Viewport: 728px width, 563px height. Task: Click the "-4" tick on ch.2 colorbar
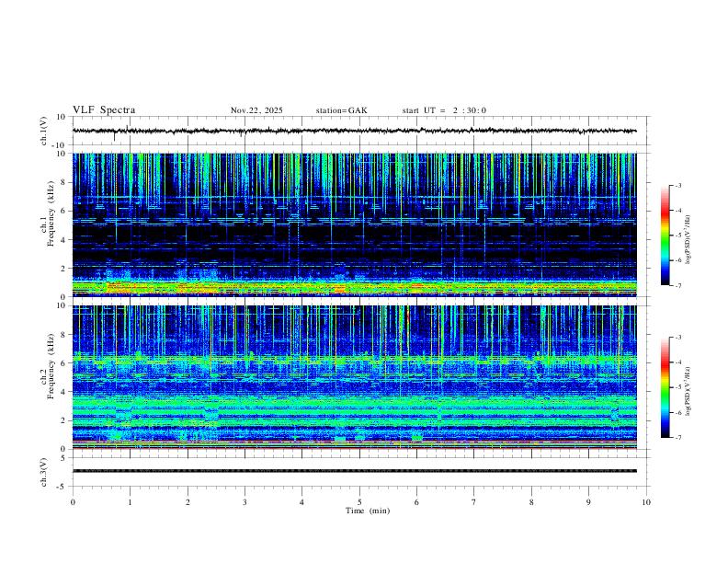click(677, 362)
